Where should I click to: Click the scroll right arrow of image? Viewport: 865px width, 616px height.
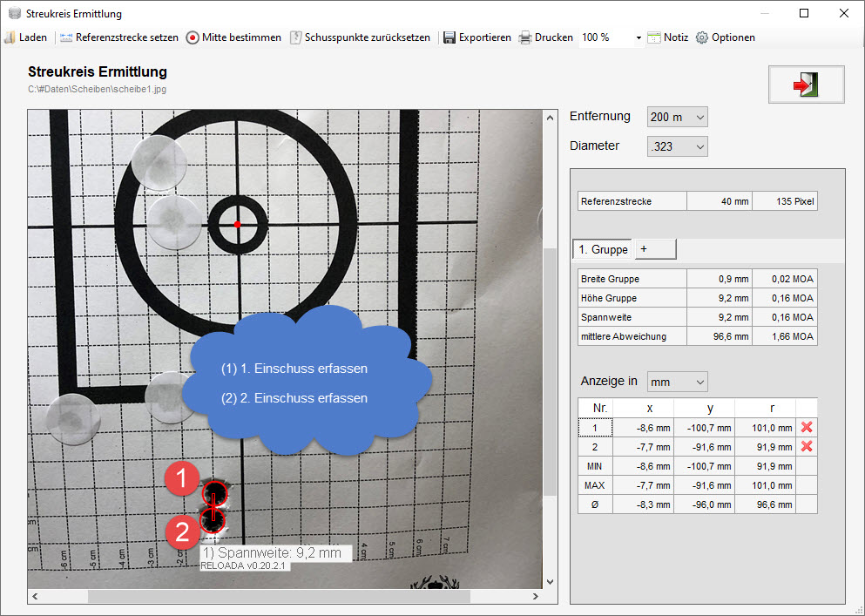coord(535,597)
